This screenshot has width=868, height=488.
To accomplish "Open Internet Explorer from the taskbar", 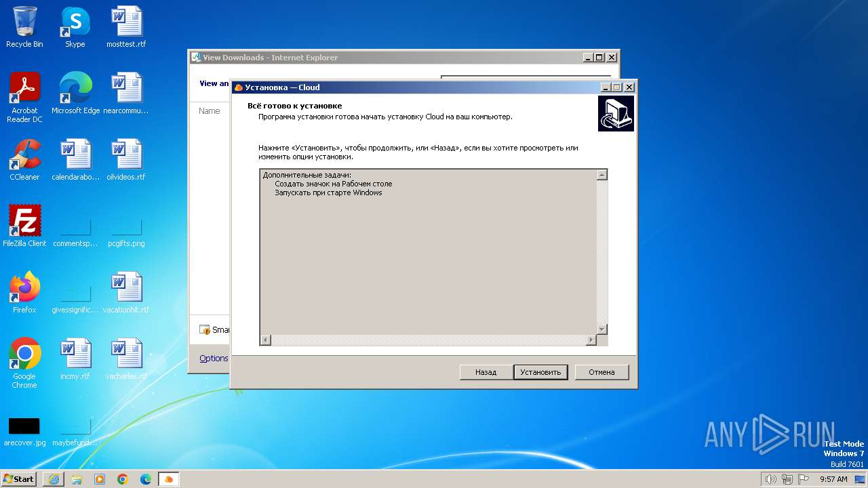I will click(x=54, y=479).
